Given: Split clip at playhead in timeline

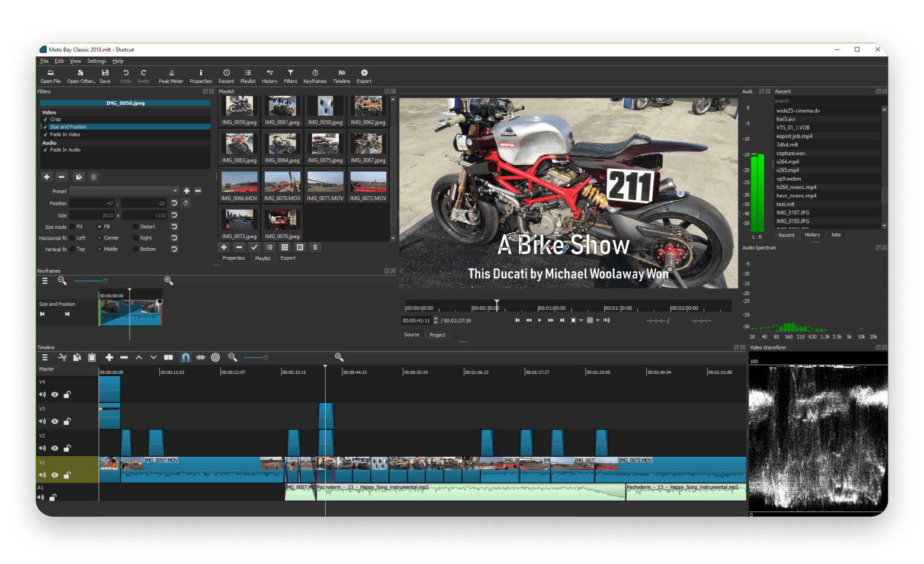Looking at the screenshot, I should tap(168, 357).
